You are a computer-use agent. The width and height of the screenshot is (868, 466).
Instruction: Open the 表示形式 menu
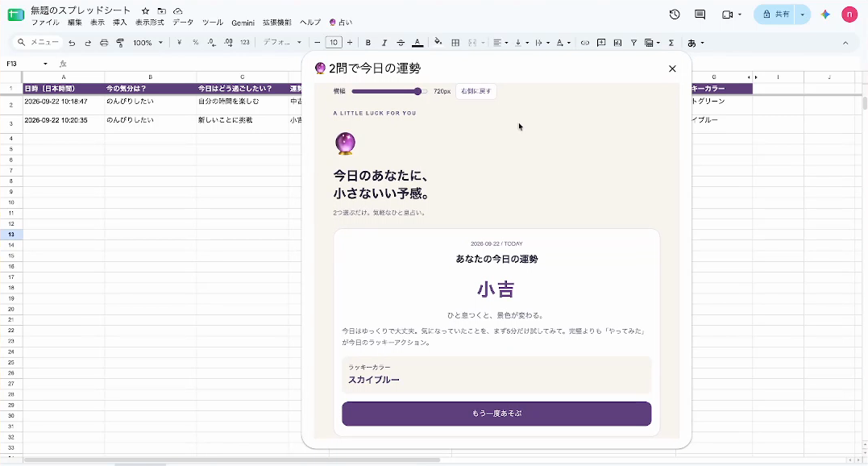pos(150,23)
